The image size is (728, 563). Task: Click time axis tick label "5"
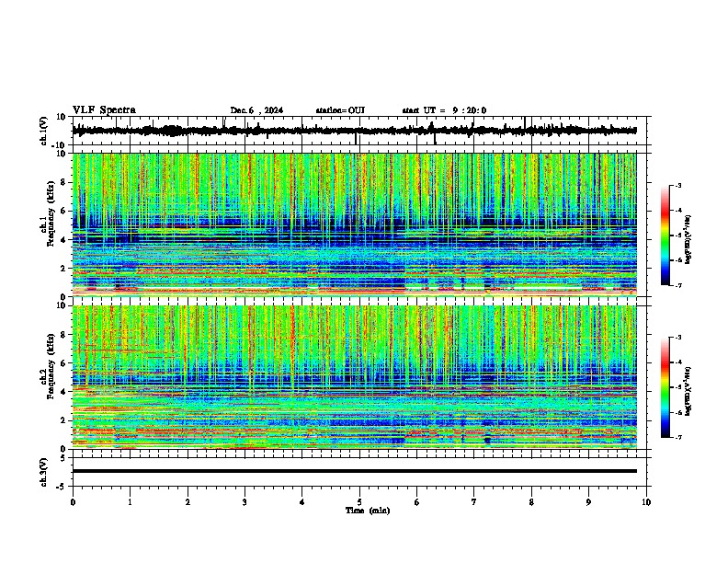[x=359, y=502]
